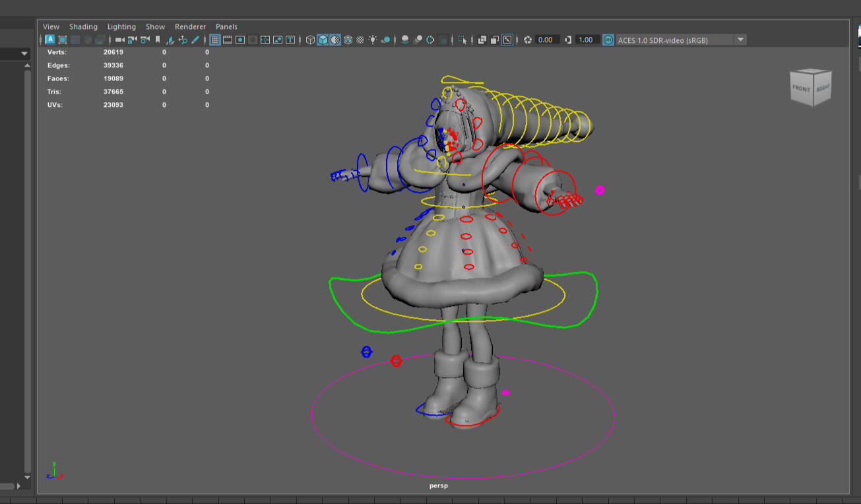Click the gamma value field showing 1.00
Image resolution: width=861 pixels, height=504 pixels.
coord(585,40)
